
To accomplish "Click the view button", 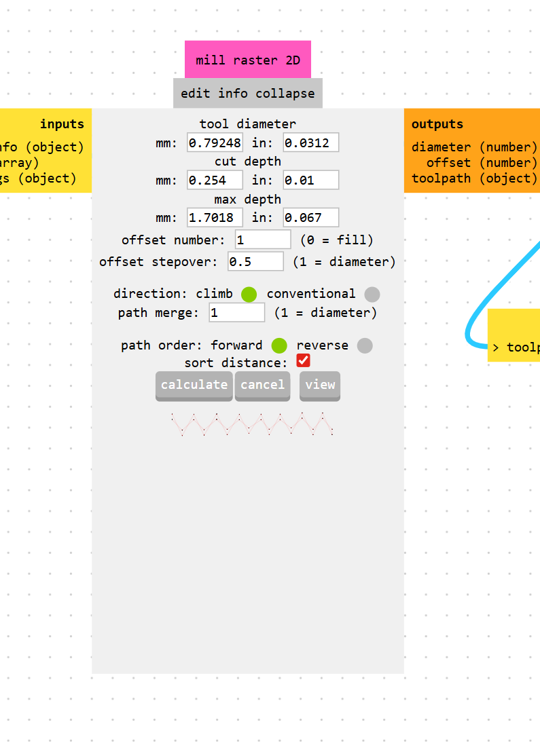I will [x=320, y=385].
